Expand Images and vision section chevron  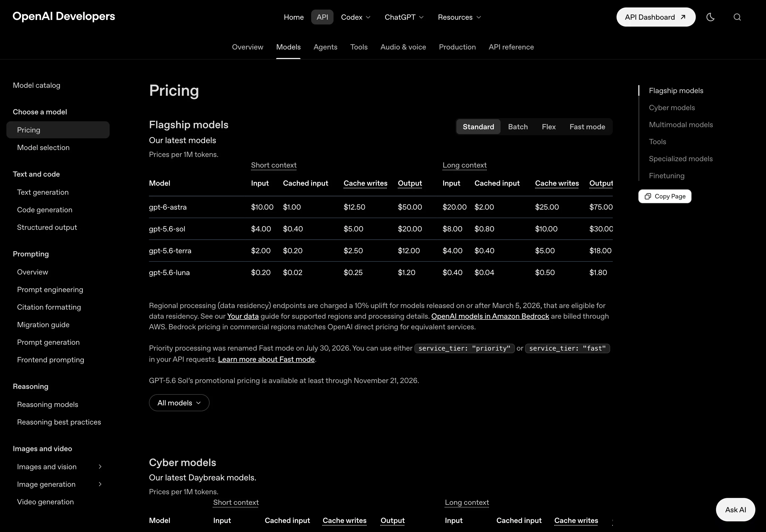[100, 467]
